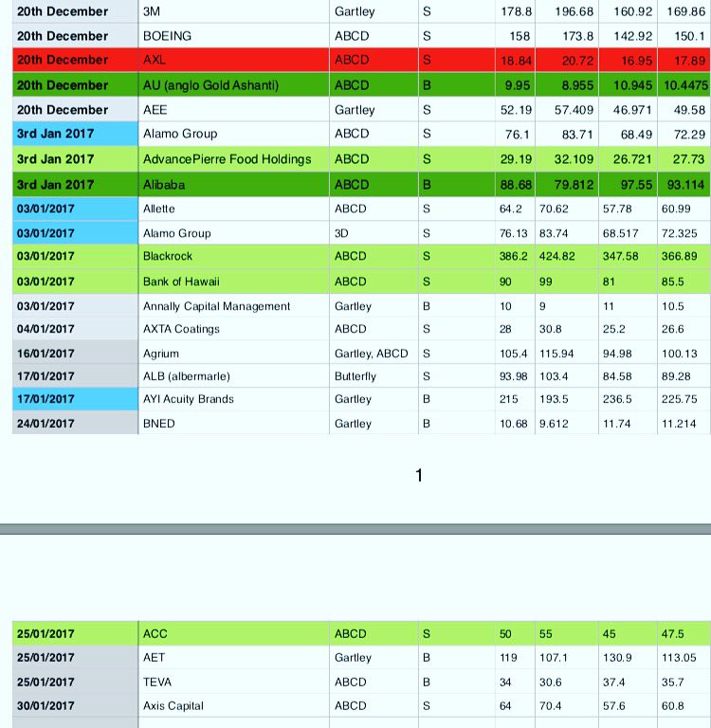
Task: Select the AET company cell
Action: point(233,658)
